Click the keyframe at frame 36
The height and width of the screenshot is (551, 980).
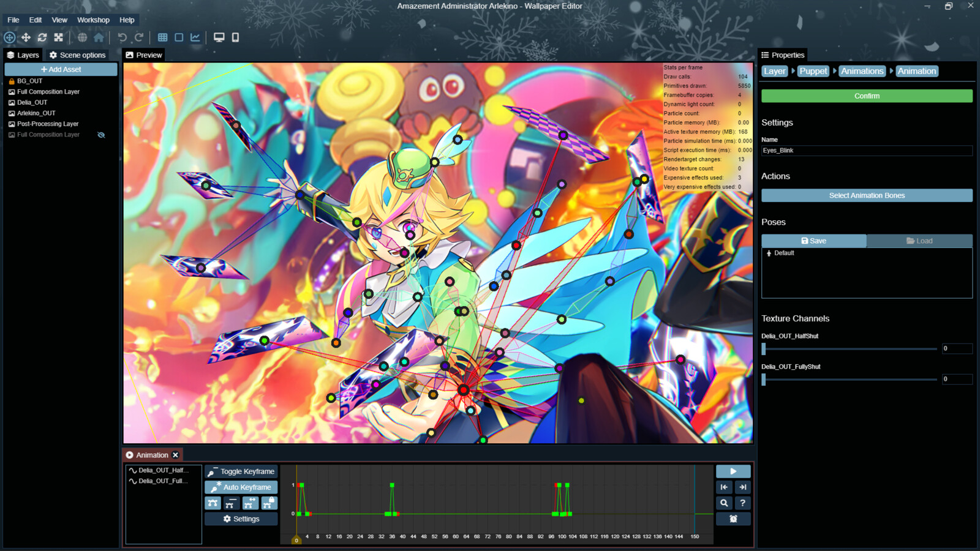pos(392,485)
